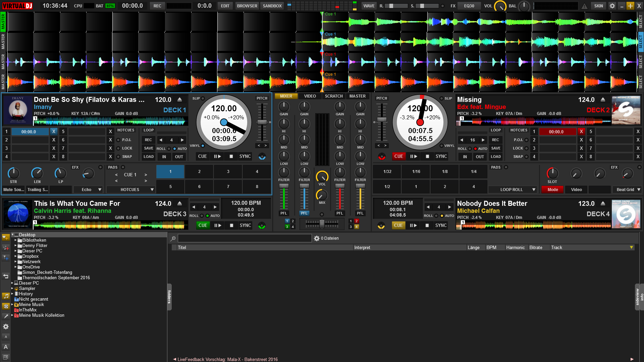Click the browser search input field
This screenshot has width=644, height=362.
tap(245, 238)
